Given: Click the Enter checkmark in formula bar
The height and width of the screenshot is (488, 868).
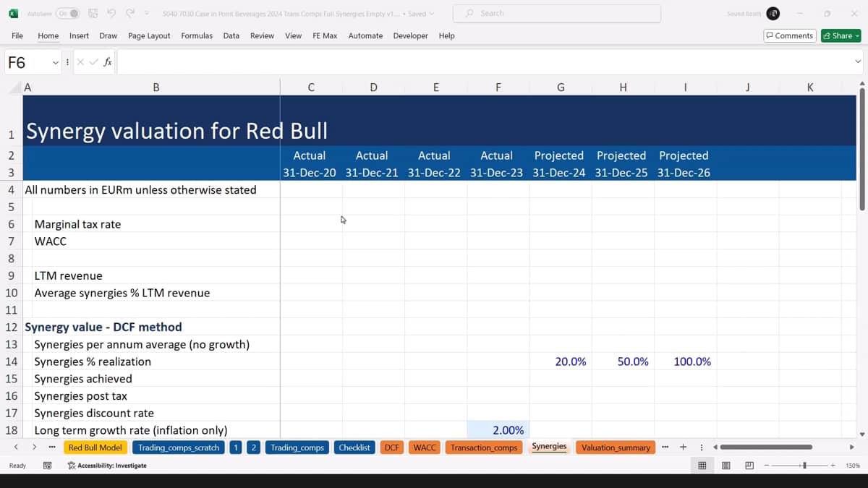Looking at the screenshot, I should pos(93,63).
